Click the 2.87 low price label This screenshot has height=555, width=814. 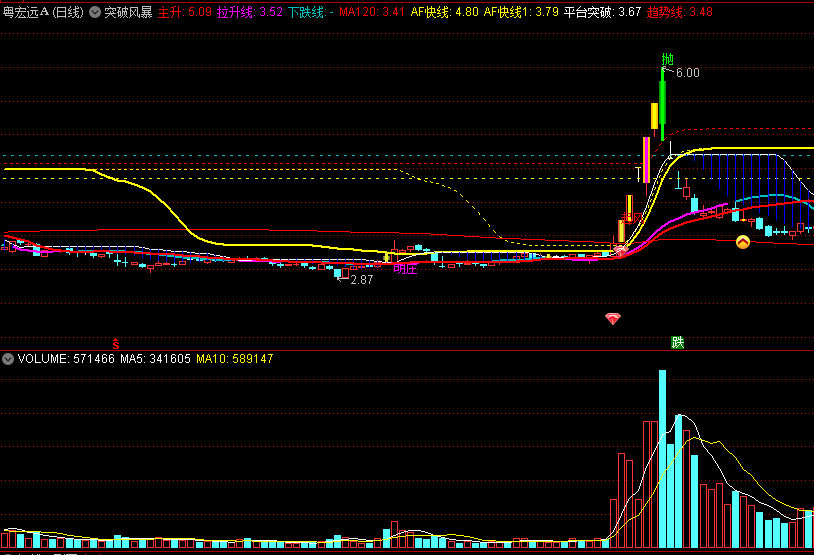(x=361, y=280)
